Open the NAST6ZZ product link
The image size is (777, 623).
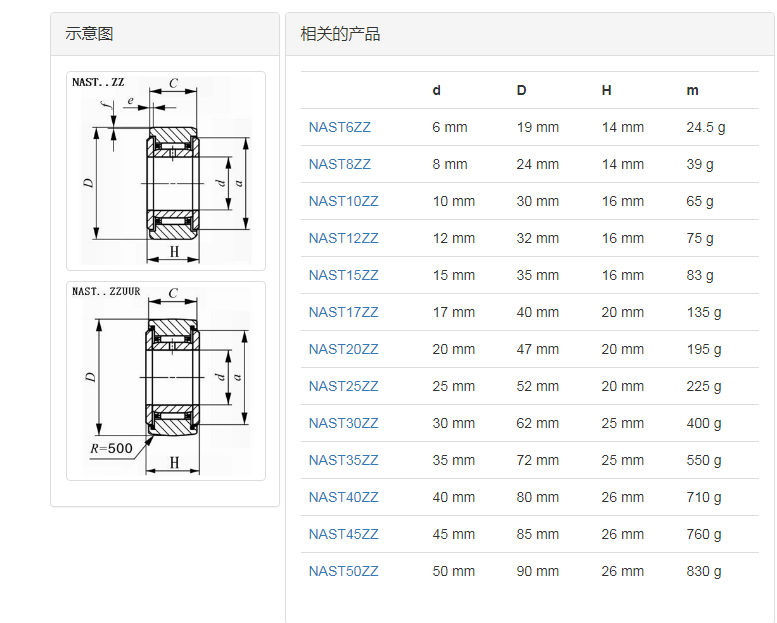click(339, 127)
